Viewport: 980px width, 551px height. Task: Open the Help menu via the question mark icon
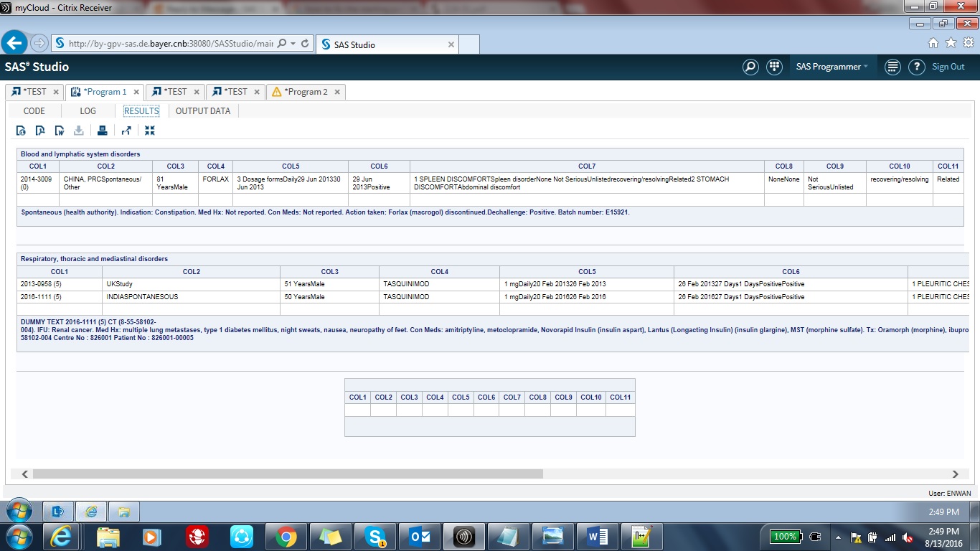[917, 67]
